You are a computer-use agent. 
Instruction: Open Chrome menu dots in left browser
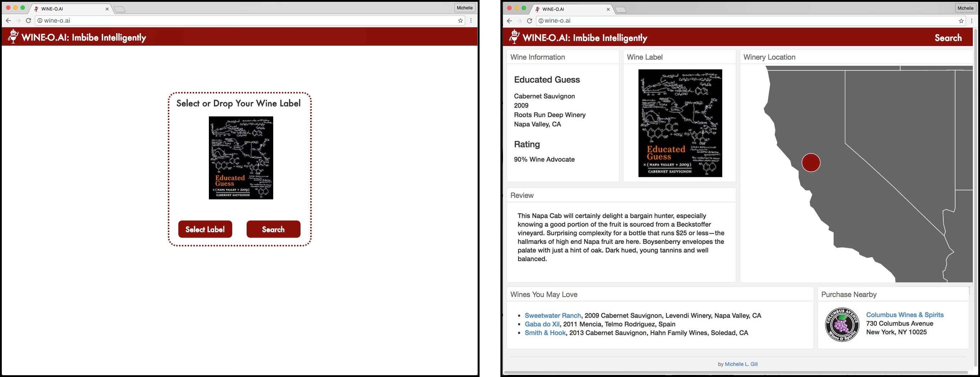pos(471,20)
